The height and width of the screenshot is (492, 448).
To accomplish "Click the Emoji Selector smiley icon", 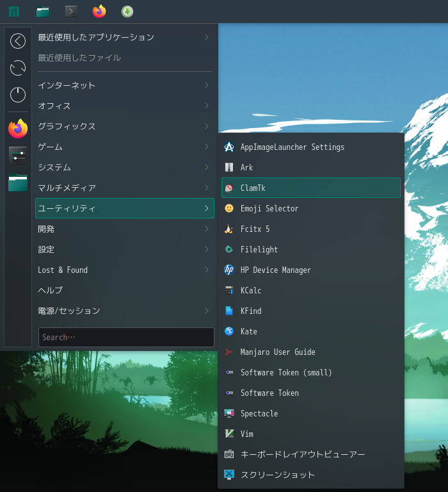I will (x=229, y=208).
